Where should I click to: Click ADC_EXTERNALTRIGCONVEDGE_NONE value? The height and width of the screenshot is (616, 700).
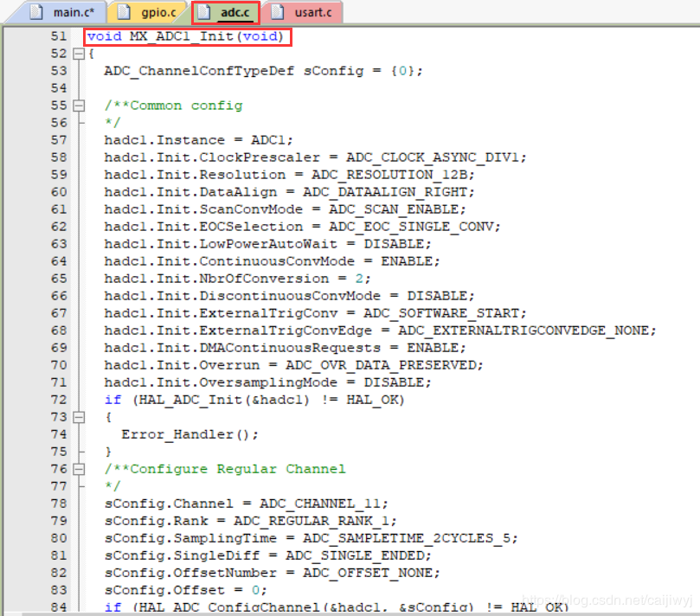coord(523,330)
